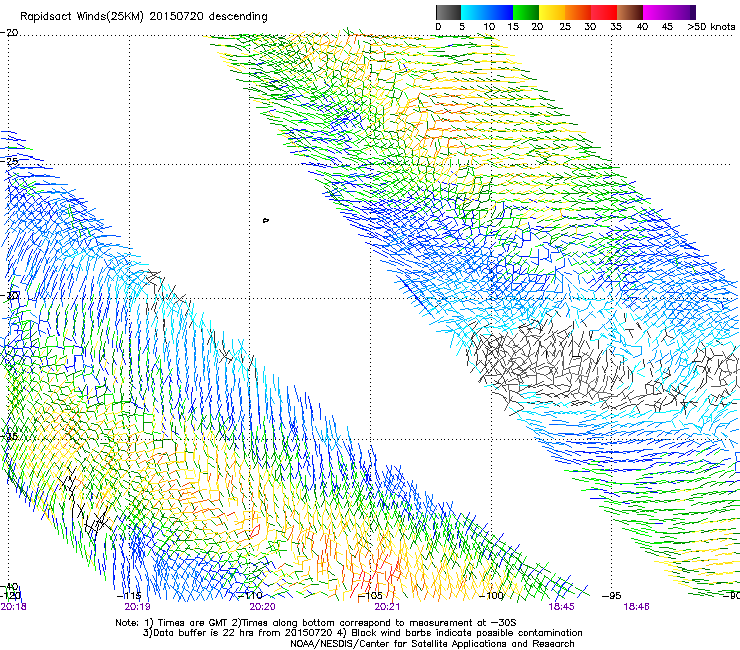This screenshot has width=740, height=650.
Task: Click the legend label "0"
Action: [438, 27]
